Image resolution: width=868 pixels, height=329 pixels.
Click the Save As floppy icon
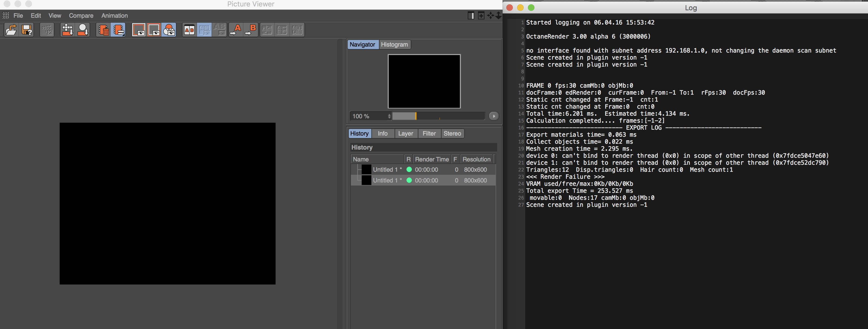pyautogui.click(x=27, y=30)
